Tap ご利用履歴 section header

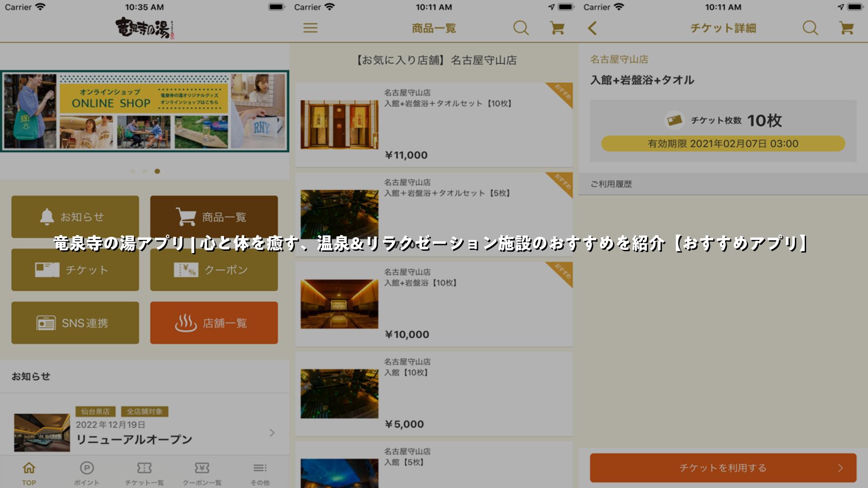point(723,184)
